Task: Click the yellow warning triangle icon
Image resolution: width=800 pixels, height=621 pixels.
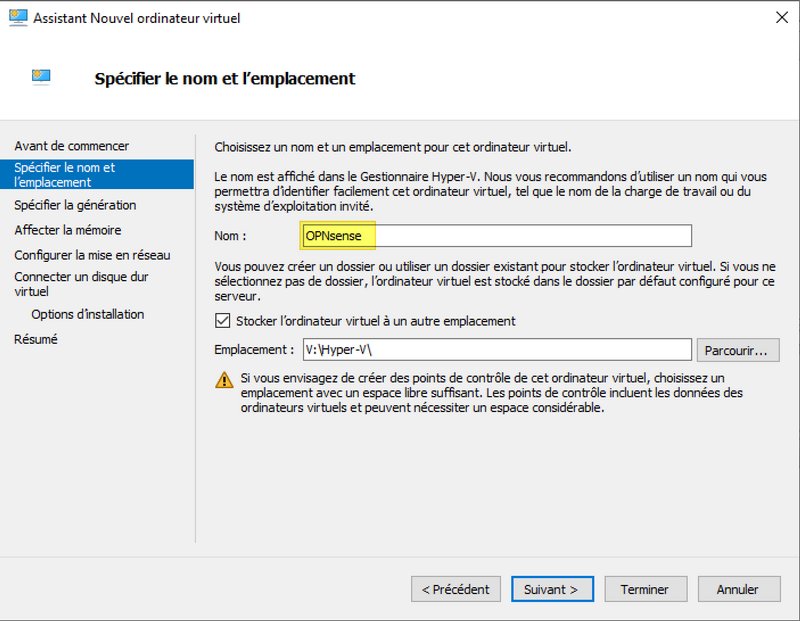Action: [x=225, y=380]
